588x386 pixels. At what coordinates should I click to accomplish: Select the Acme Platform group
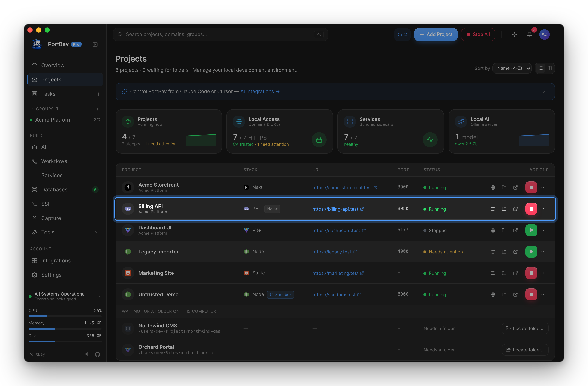[65, 120]
